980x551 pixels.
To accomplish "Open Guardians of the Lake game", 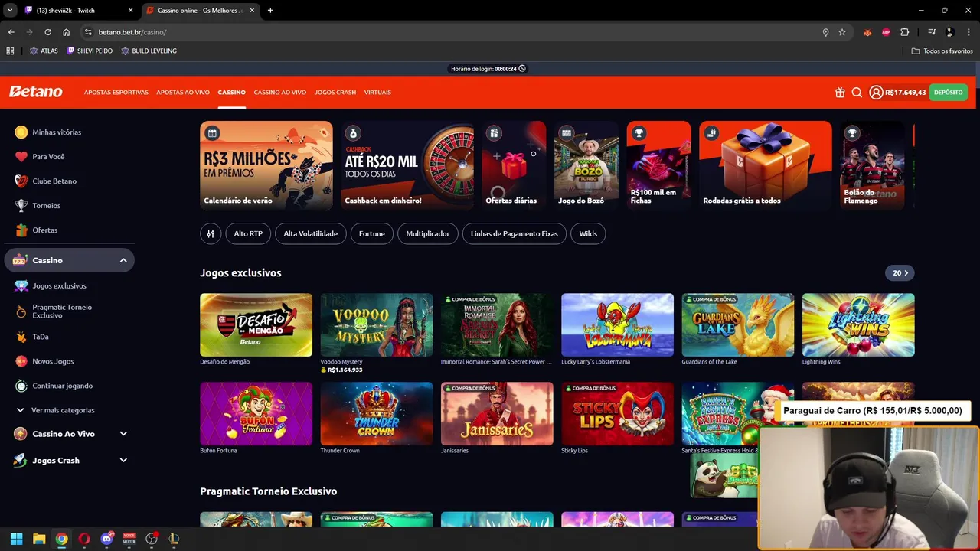I will point(738,325).
